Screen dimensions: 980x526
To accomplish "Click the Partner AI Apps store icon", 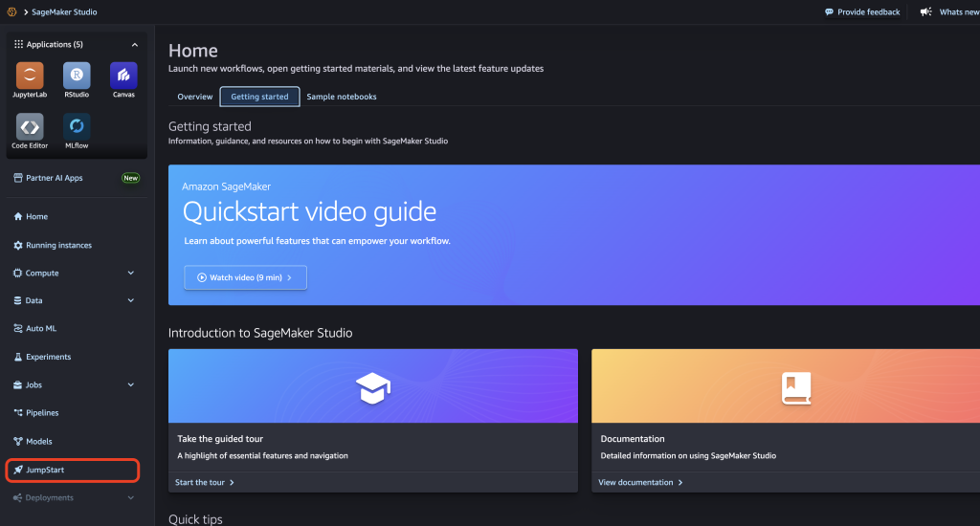I will coord(18,178).
